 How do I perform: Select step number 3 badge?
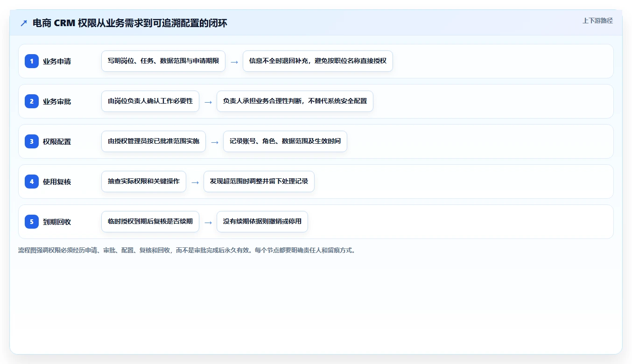32,141
